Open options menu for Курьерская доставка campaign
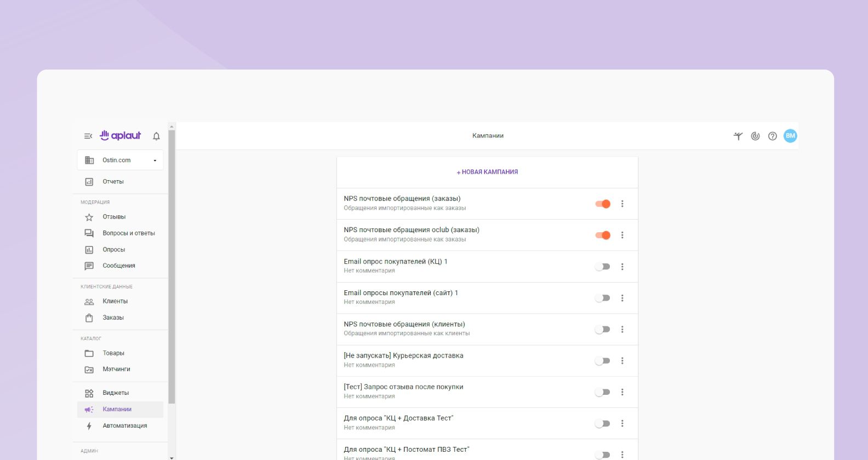This screenshot has width=868, height=460. 622,361
